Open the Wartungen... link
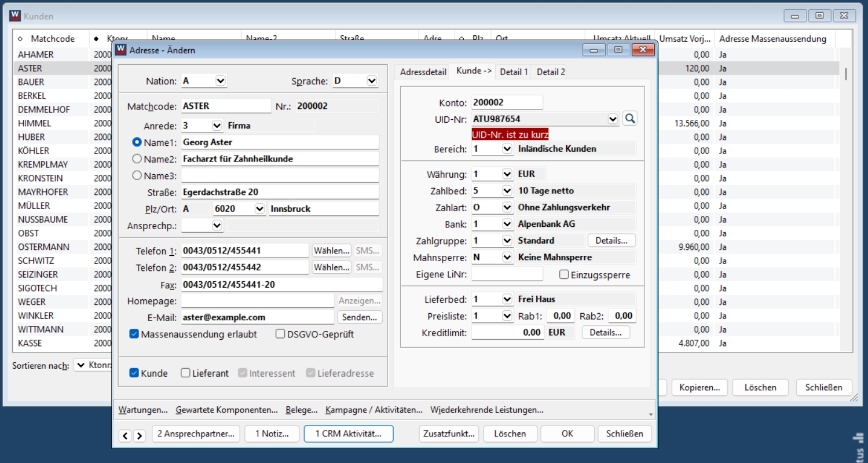Screen dimensions: 868x463 tap(143, 410)
